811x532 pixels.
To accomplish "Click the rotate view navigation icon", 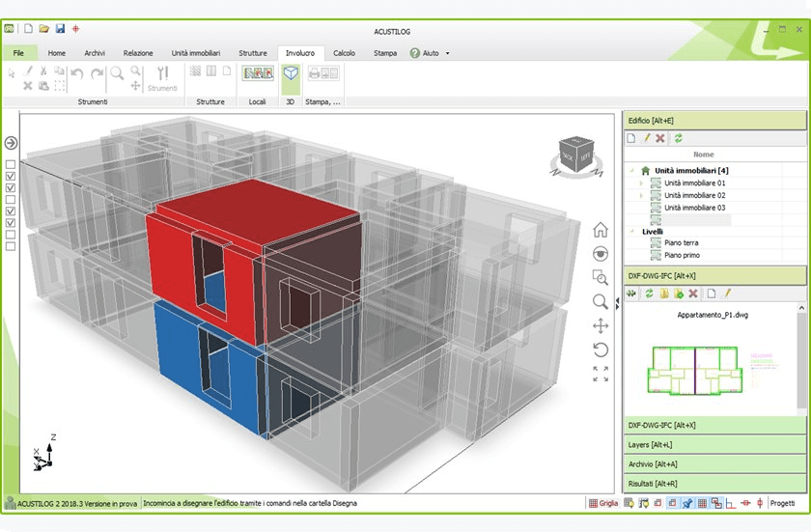I will click(x=601, y=350).
